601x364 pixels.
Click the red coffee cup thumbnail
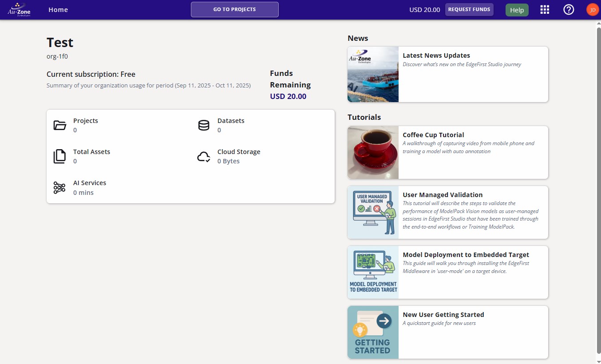pyautogui.click(x=373, y=153)
